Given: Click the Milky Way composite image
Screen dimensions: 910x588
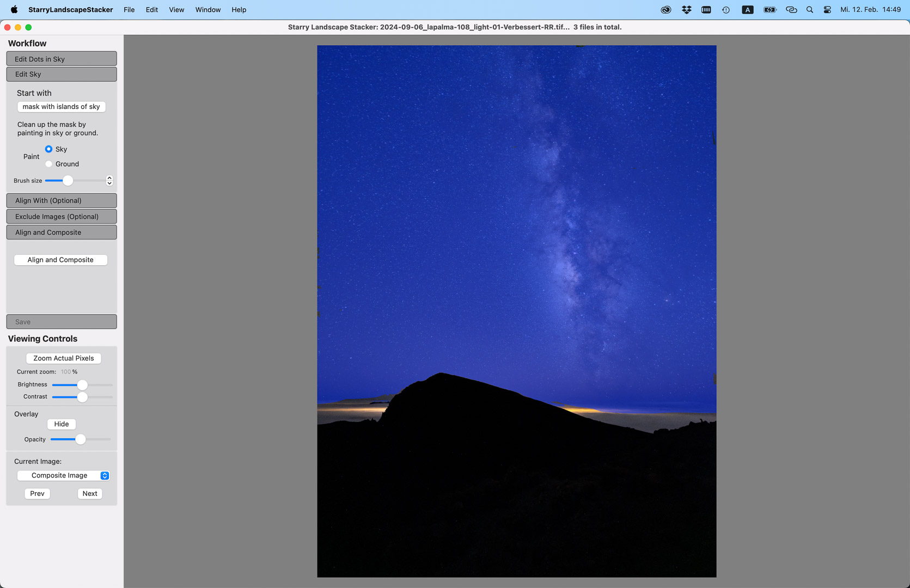Looking at the screenshot, I should pos(517,311).
